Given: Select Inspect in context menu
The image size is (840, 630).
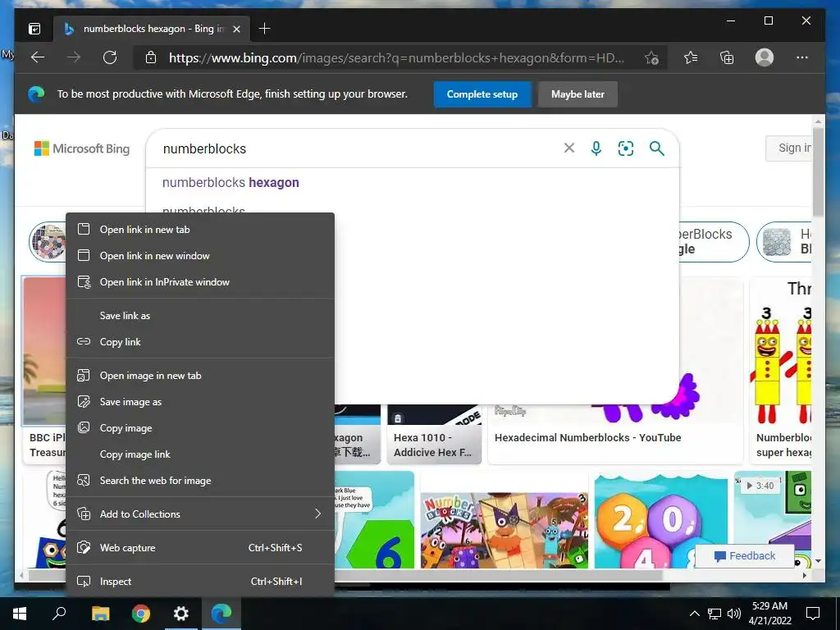Looking at the screenshot, I should [200, 582].
